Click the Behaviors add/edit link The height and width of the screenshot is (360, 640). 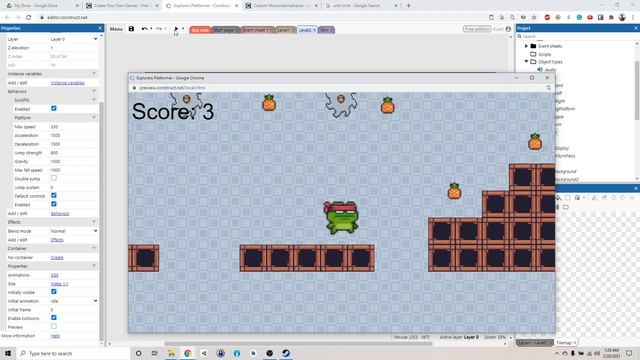tap(60, 213)
